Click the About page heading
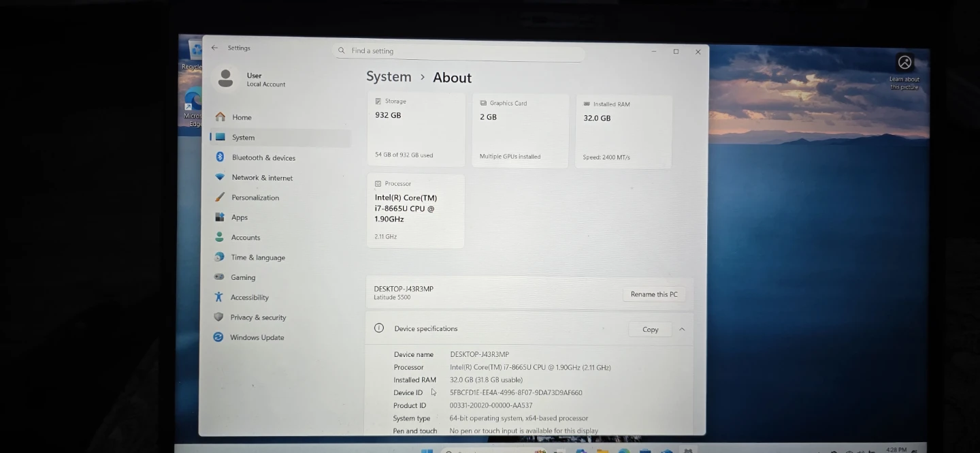The height and width of the screenshot is (453, 980). coord(452,78)
